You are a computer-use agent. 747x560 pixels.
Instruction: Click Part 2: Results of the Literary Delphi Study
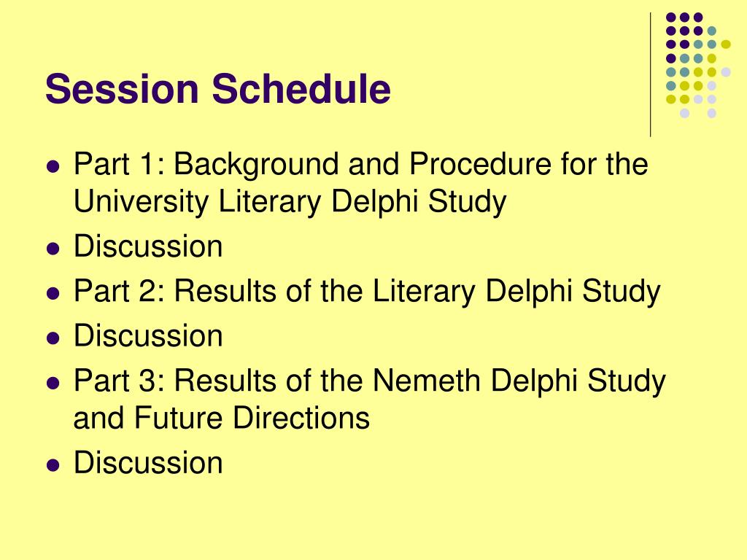367,291
